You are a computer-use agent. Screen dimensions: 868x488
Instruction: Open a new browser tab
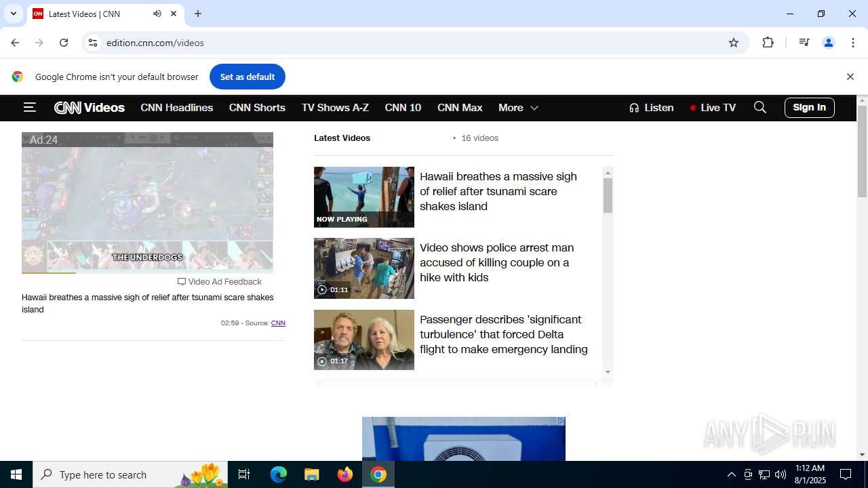pyautogui.click(x=198, y=14)
